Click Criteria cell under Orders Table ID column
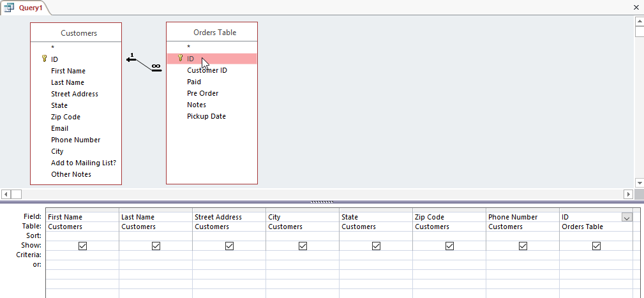 coord(596,255)
